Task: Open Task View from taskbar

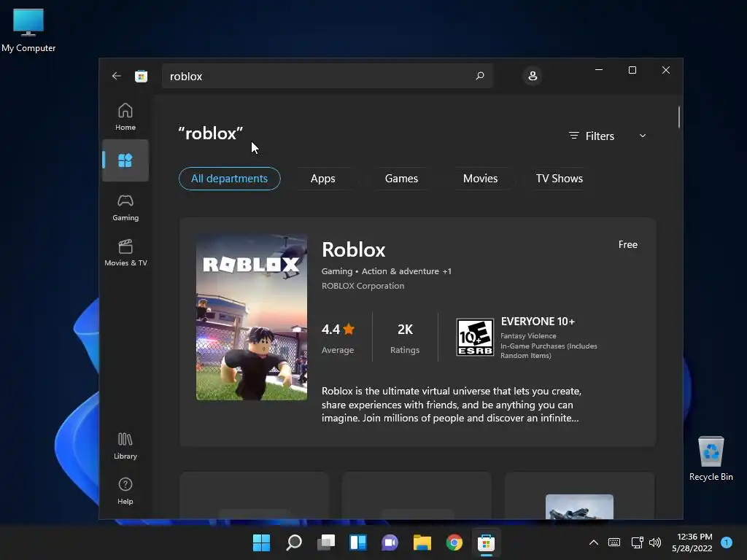Action: [x=326, y=542]
